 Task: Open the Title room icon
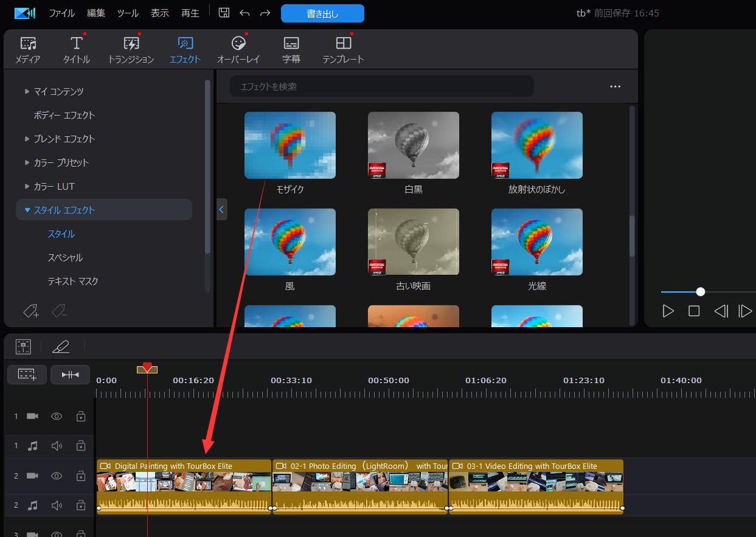(x=76, y=49)
